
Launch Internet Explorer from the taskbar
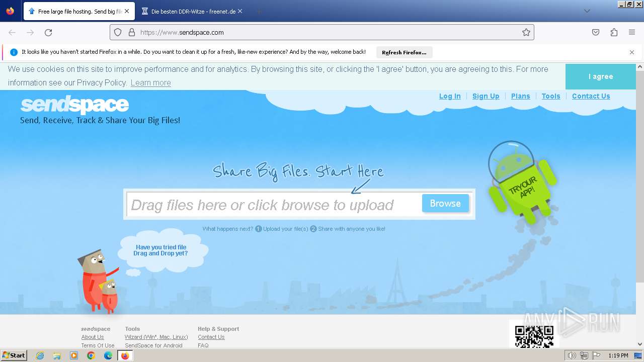point(40,355)
